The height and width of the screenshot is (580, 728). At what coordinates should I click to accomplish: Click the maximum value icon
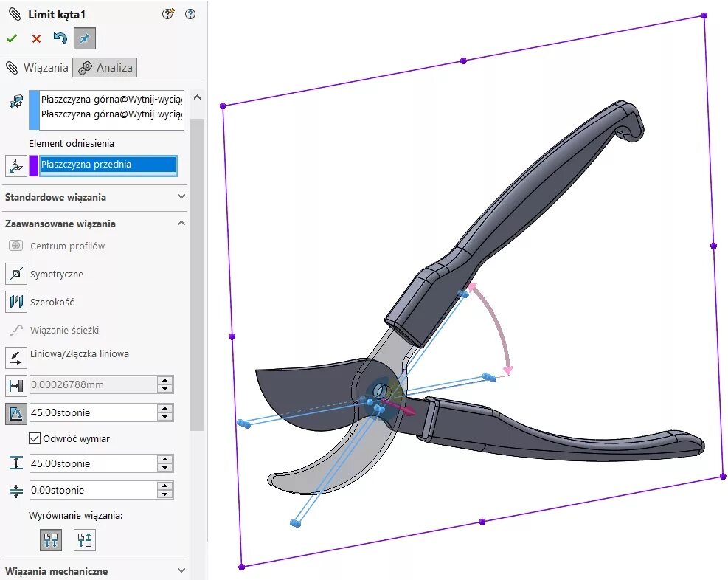16,463
